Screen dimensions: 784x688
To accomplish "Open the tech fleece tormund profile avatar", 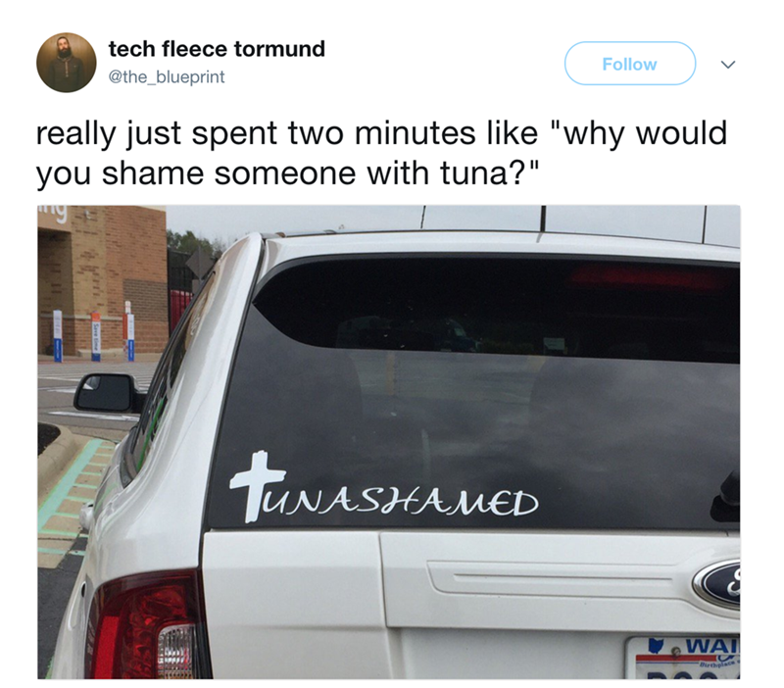I will 67,63.
